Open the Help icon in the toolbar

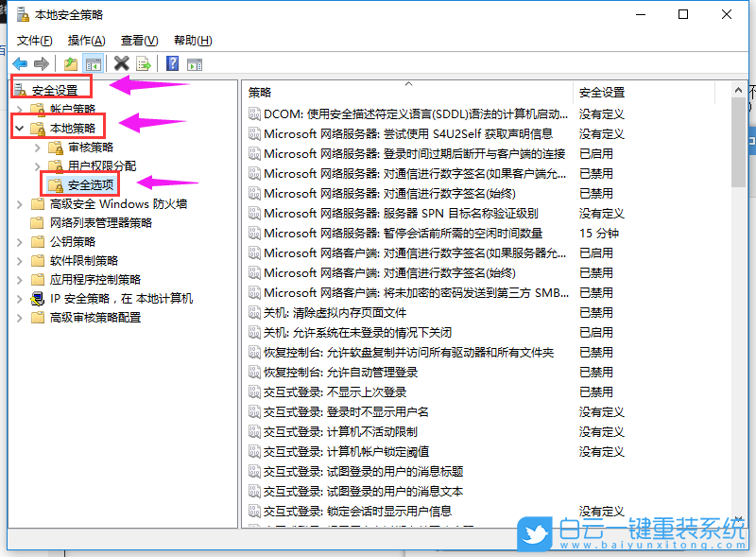coord(174,63)
